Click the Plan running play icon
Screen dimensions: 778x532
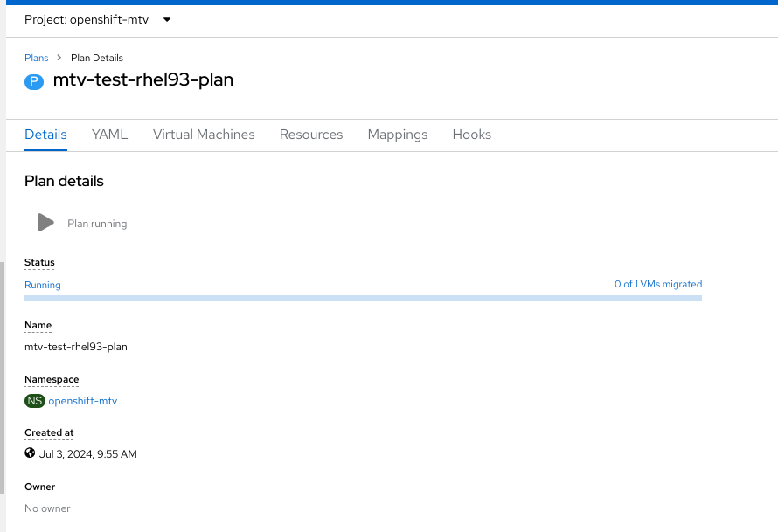click(x=45, y=223)
